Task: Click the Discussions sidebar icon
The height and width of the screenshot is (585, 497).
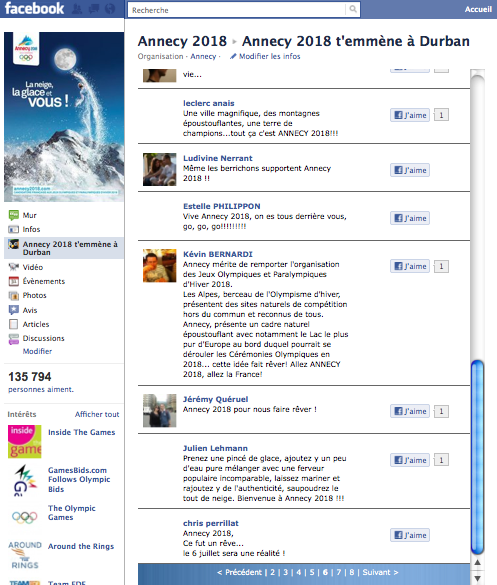Action: 14,339
